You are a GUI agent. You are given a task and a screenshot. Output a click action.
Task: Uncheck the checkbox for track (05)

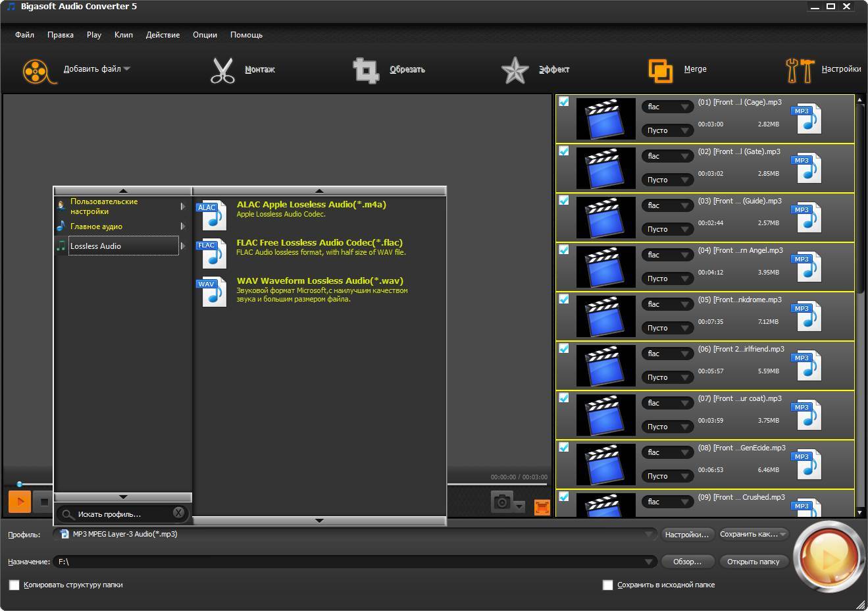(563, 299)
